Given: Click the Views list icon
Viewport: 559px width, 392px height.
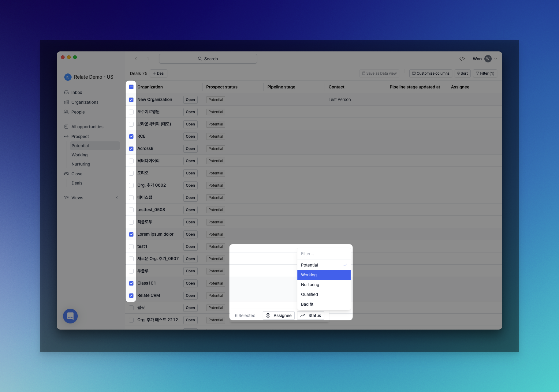Looking at the screenshot, I should click(66, 198).
